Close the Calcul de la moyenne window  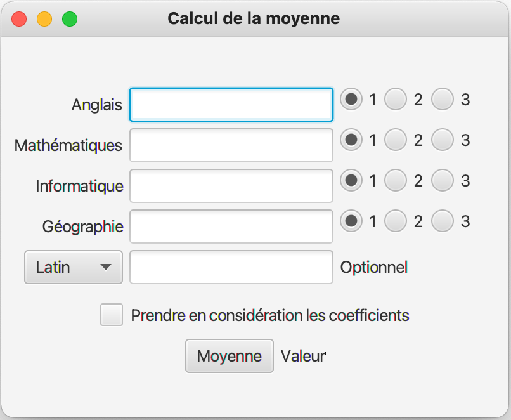coord(19,19)
